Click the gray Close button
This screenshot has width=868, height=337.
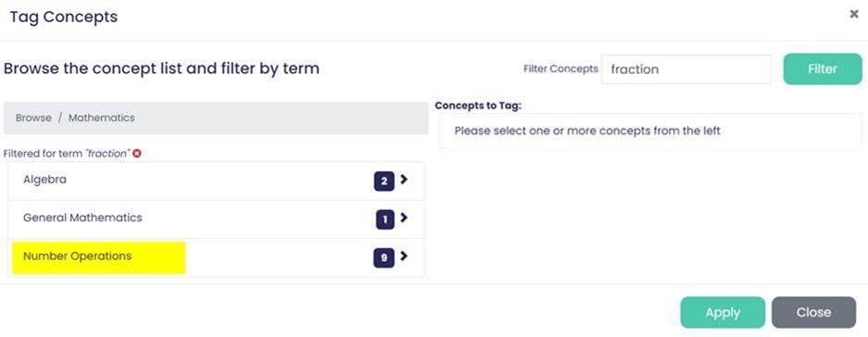pyautogui.click(x=813, y=313)
